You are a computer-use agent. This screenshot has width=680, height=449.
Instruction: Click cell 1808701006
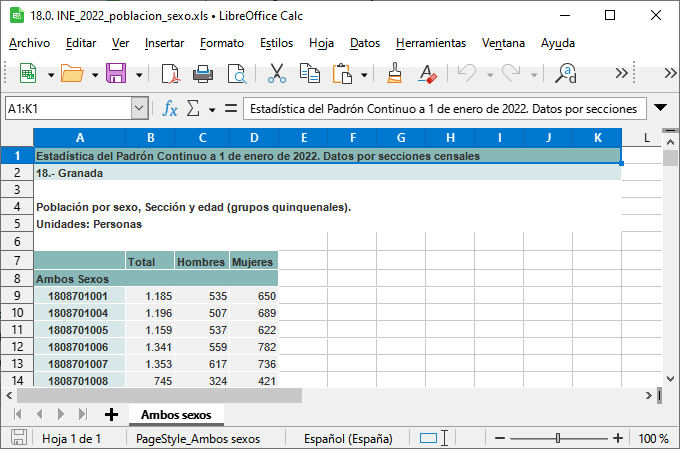click(x=79, y=347)
